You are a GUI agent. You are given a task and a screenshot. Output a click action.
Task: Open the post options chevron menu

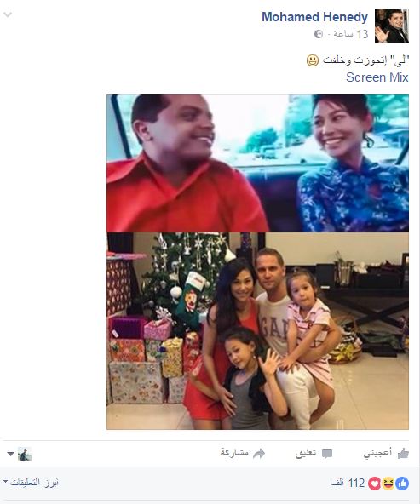pos(8,14)
